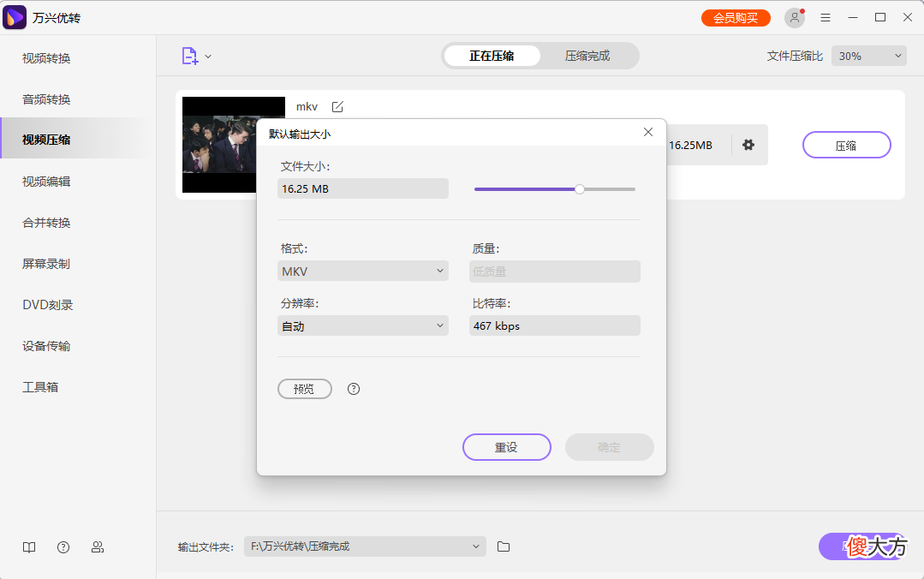This screenshot has width=924, height=579.
Task: Switch to 正在压缩 tab
Action: pyautogui.click(x=492, y=56)
